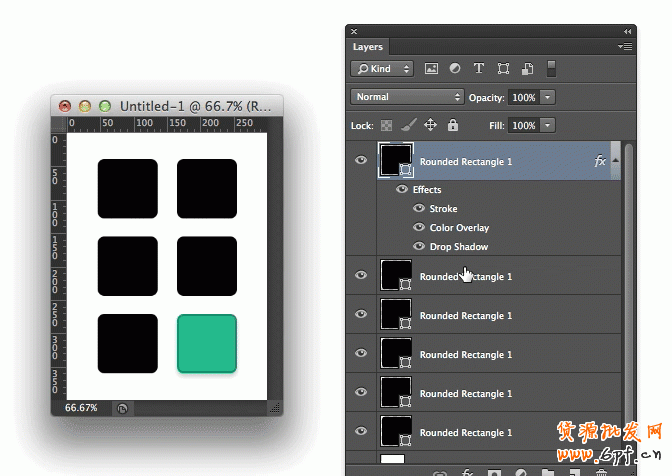This screenshot has height=476, width=672.
Task: Click the pixel layer filter icon
Action: pos(432,69)
